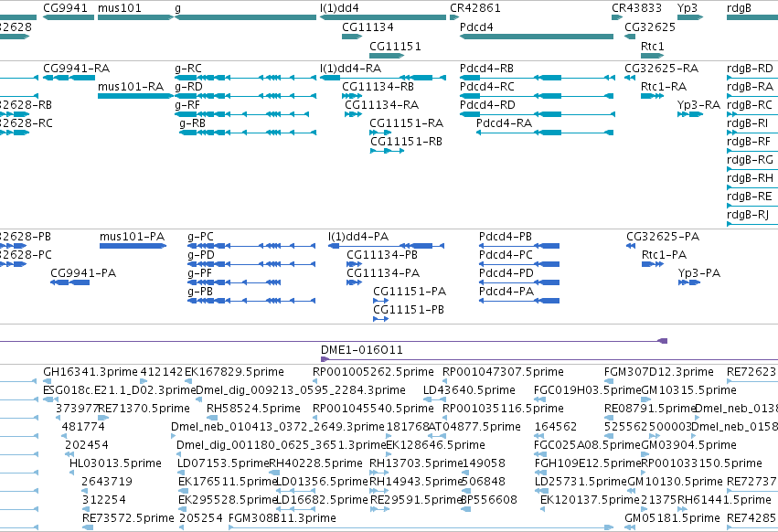Select the DME1-016011 feature label
778x532 pixels.
pos(362,350)
